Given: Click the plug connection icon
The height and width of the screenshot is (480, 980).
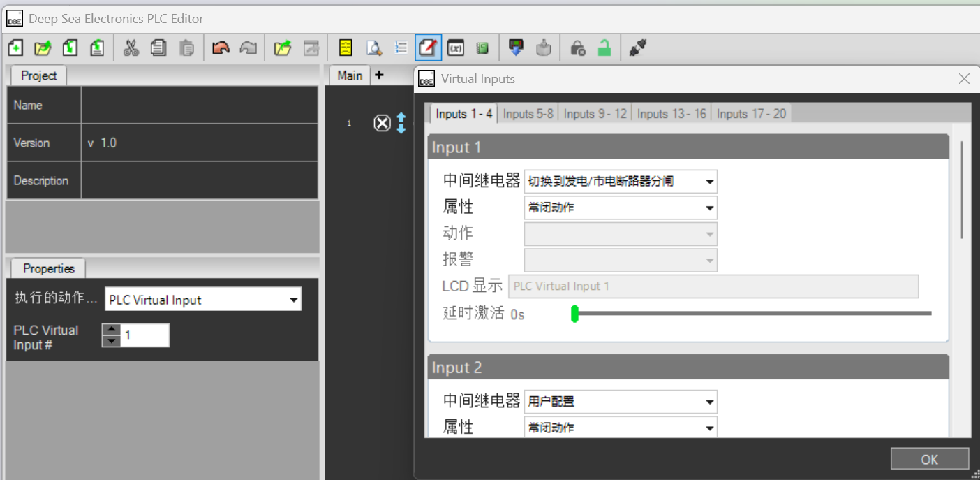Looking at the screenshot, I should 637,48.
